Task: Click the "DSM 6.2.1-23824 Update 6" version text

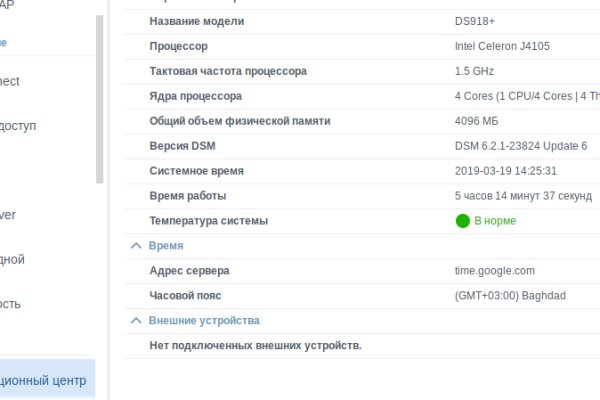Action: point(520,146)
